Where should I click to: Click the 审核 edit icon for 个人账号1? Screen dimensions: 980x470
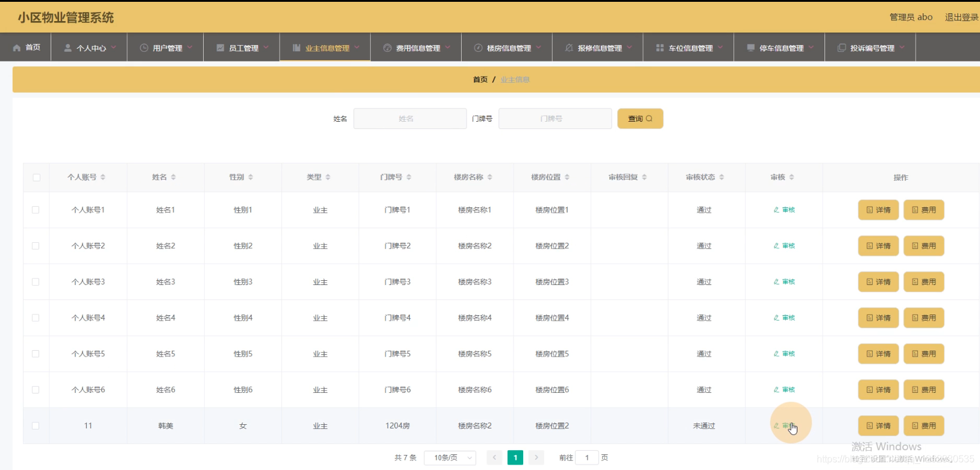776,210
